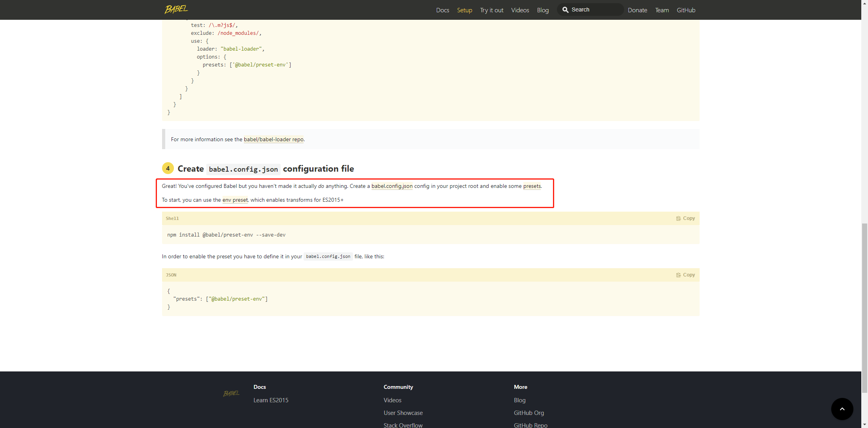Open GitHub Org footer link
The height and width of the screenshot is (428, 868).
528,413
